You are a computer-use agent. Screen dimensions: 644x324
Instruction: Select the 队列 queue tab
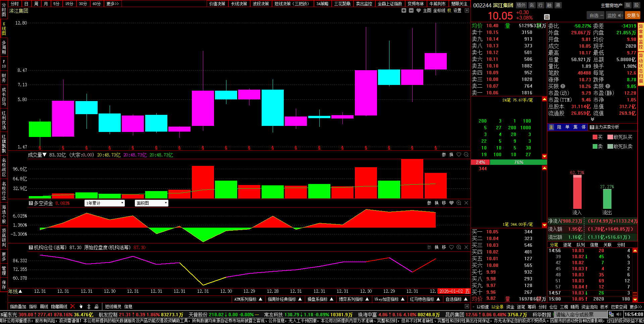coord(581,245)
